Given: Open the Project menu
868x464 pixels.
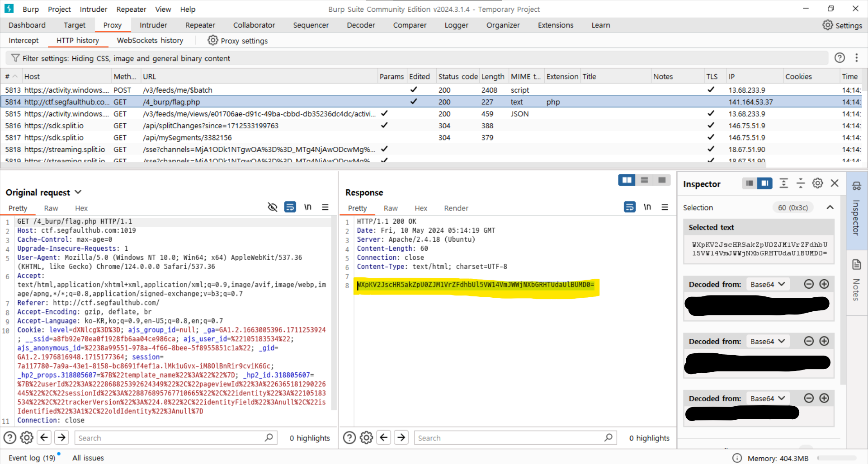Looking at the screenshot, I should [59, 9].
